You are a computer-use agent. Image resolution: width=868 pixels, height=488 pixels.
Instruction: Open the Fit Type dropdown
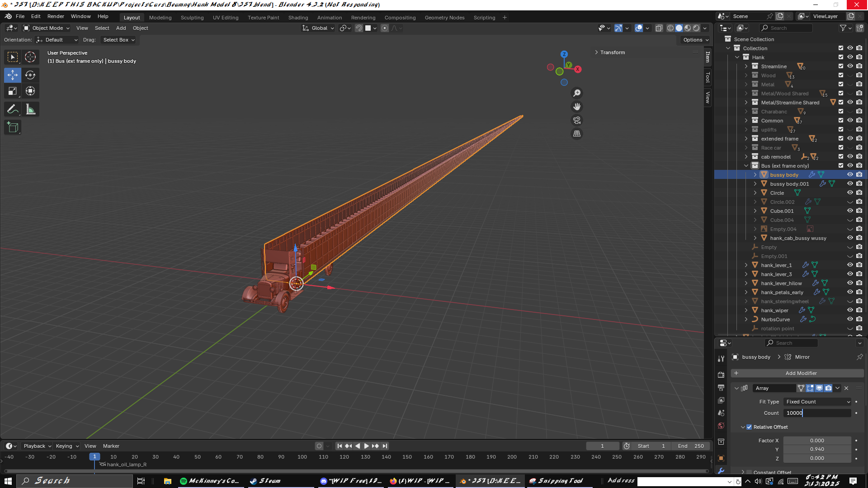coord(818,402)
